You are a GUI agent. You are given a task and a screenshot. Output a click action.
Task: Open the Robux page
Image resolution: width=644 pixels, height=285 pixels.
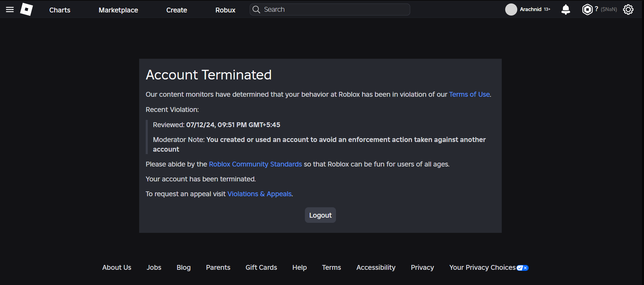(225, 10)
